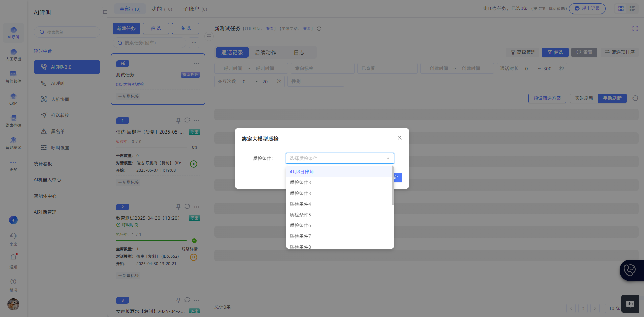The image size is (644, 317).
Task: Click the 重置 reset button
Action: point(584,52)
